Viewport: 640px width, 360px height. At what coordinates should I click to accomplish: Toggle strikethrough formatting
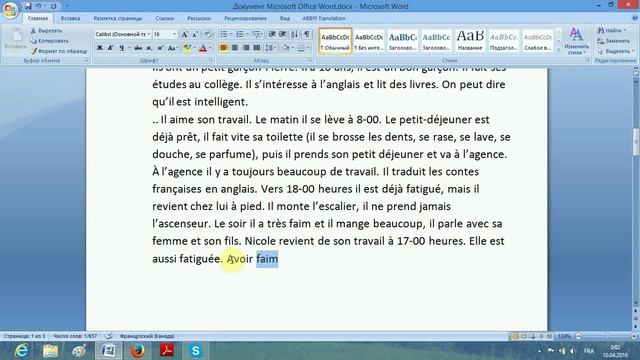(x=138, y=48)
